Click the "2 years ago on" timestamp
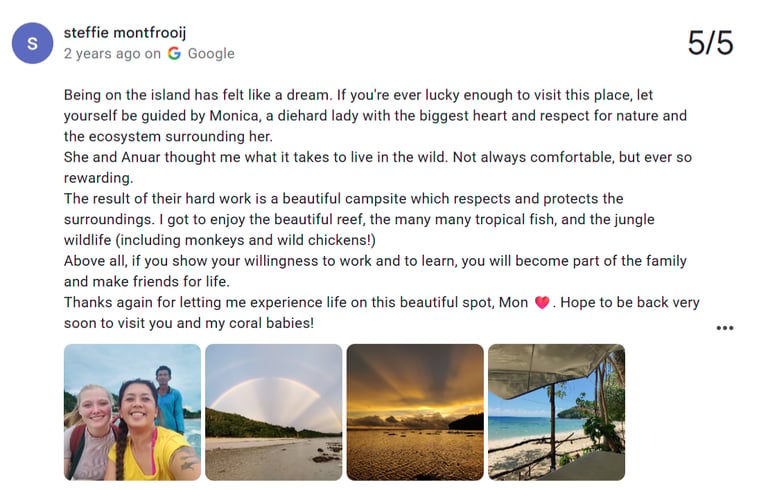The image size is (768, 490). 112,53
